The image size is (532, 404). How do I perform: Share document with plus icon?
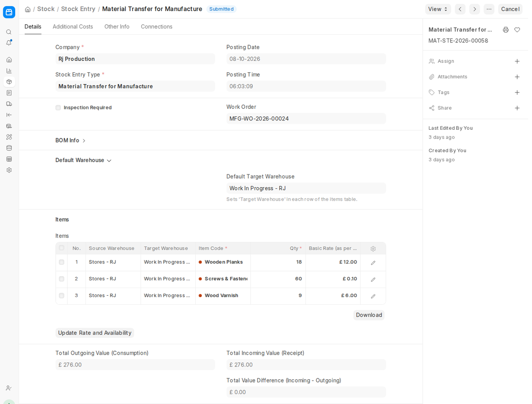point(517,108)
